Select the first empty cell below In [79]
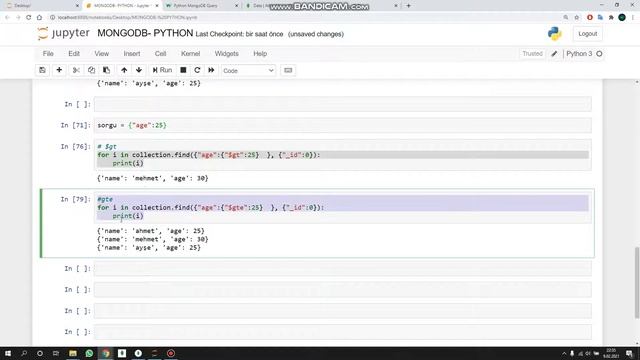 342,269
